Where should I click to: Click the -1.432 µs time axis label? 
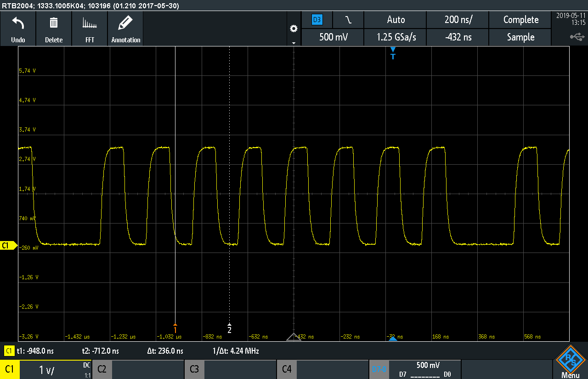click(x=77, y=337)
